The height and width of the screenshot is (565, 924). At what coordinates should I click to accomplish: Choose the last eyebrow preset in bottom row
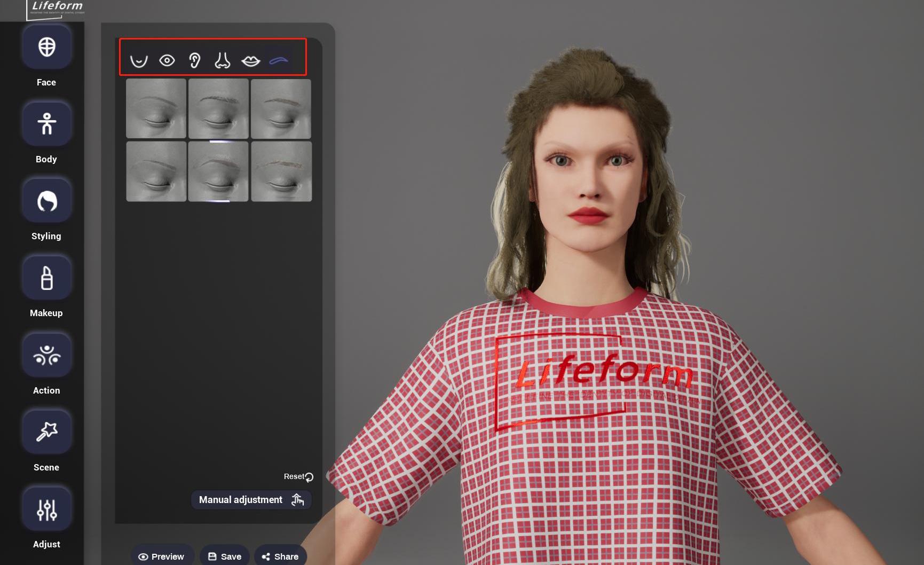click(281, 171)
